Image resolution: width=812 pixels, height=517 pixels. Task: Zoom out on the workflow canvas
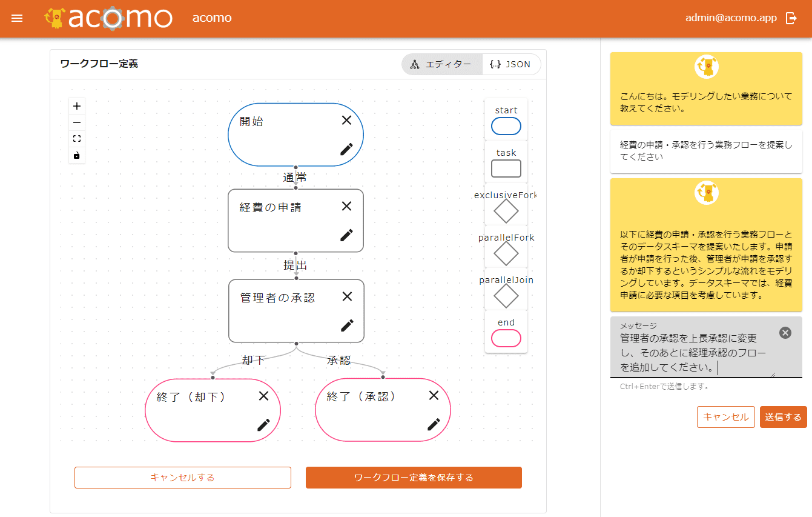[x=77, y=122]
